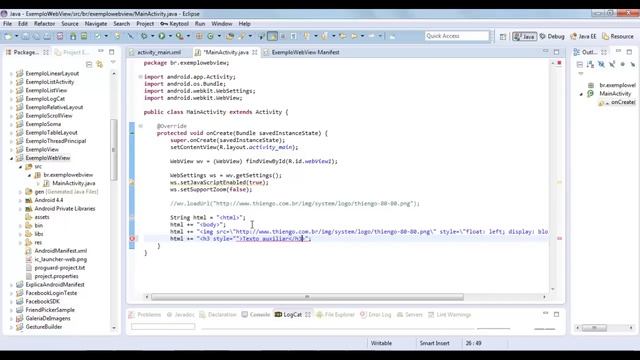Open the Navigate menu
Image resolution: width=640 pixels, height=360 pixels.
96,24
